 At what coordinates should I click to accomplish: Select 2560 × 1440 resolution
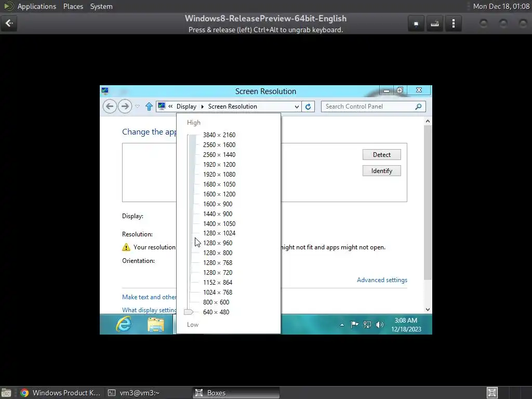point(219,155)
